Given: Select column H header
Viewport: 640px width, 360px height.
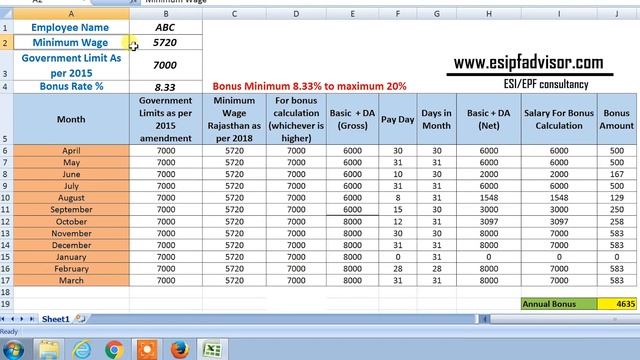Looking at the screenshot, I should [x=489, y=14].
